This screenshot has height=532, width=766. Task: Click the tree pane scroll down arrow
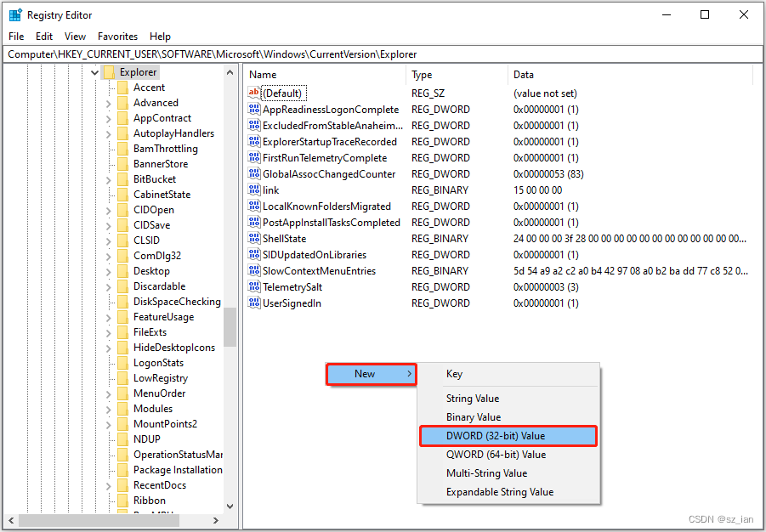[x=230, y=507]
